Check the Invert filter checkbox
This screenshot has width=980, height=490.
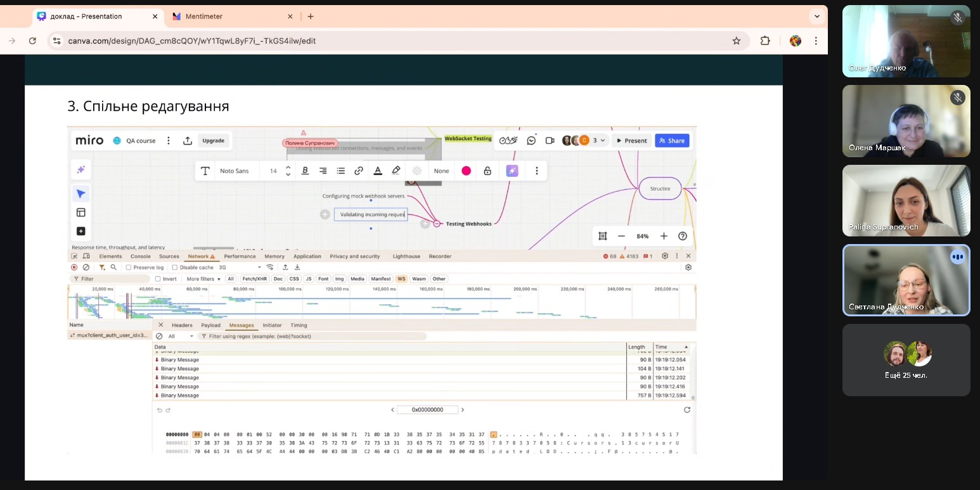coord(158,279)
